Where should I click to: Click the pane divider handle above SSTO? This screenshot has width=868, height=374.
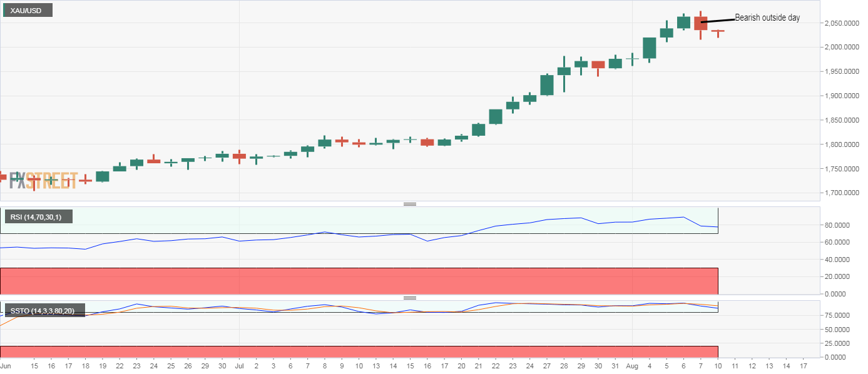coord(410,298)
